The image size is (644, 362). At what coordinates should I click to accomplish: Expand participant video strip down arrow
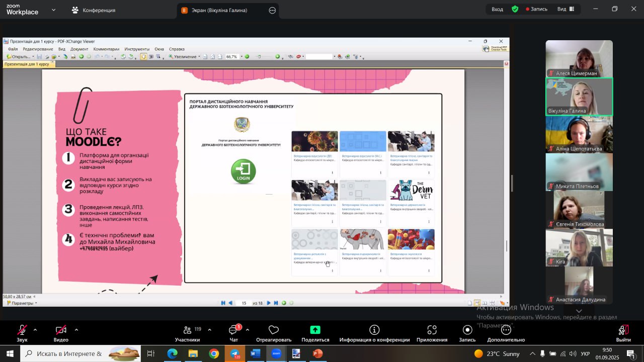click(579, 311)
